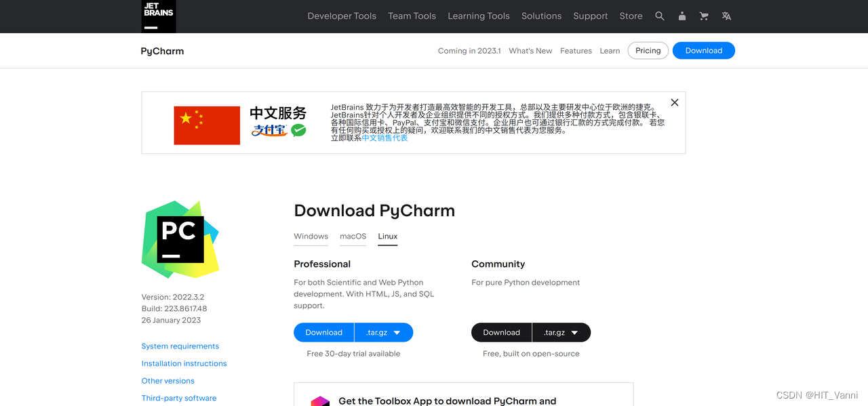Click the Pricing button
Screen dimensions: 868x406
pyautogui.click(x=648, y=51)
